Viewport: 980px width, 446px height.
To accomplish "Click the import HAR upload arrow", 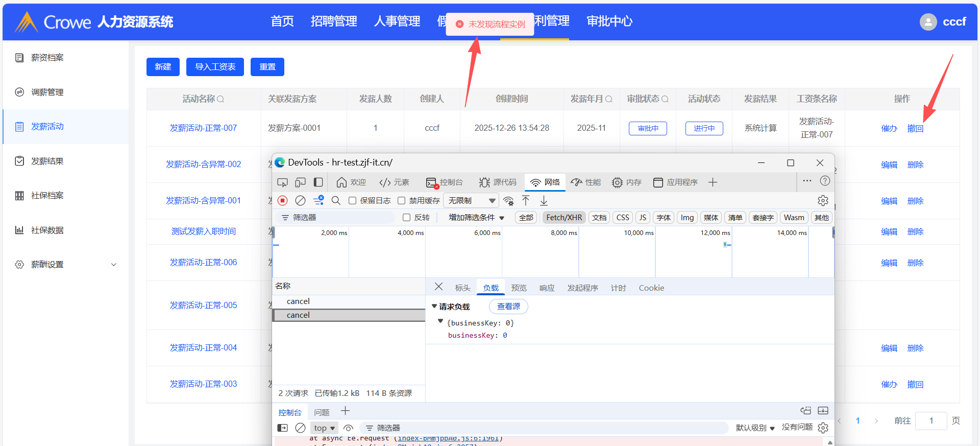I will click(x=526, y=200).
